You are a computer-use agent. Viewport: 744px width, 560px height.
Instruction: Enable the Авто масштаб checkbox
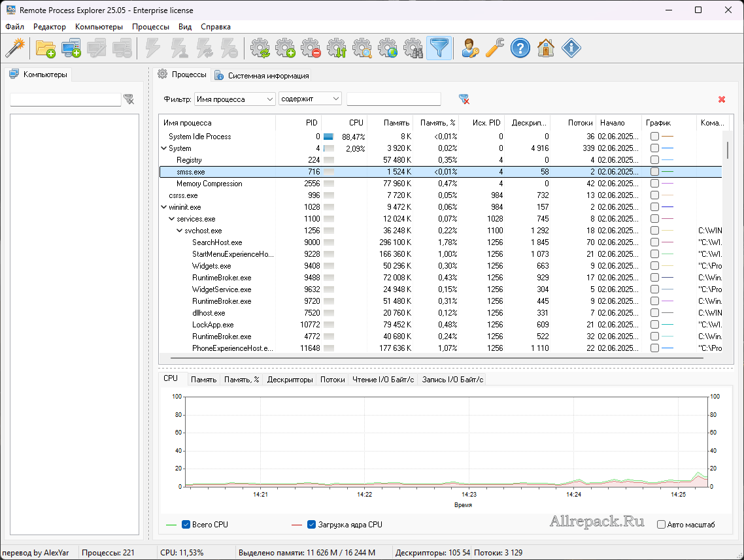(x=661, y=525)
